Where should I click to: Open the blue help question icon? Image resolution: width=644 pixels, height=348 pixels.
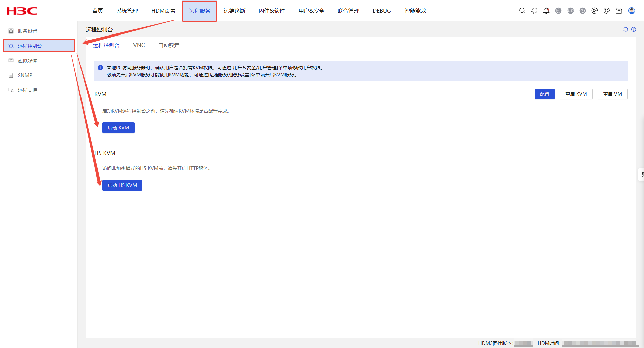[633, 29]
